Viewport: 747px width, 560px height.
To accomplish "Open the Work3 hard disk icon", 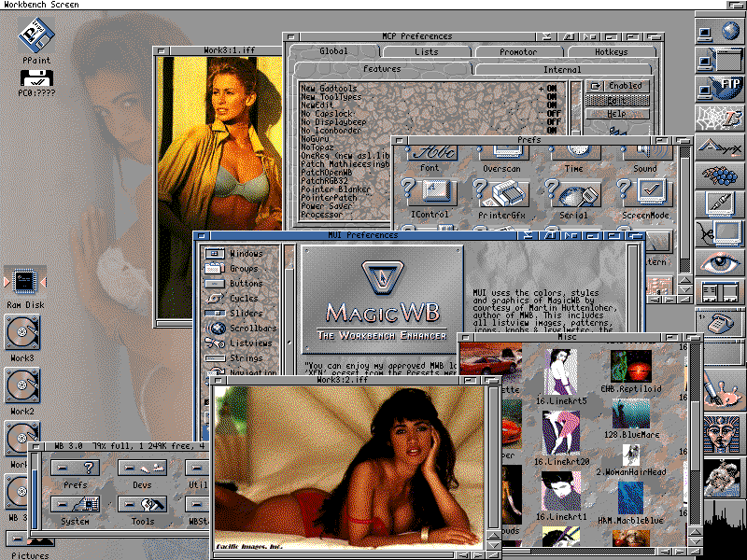I will tap(21, 332).
